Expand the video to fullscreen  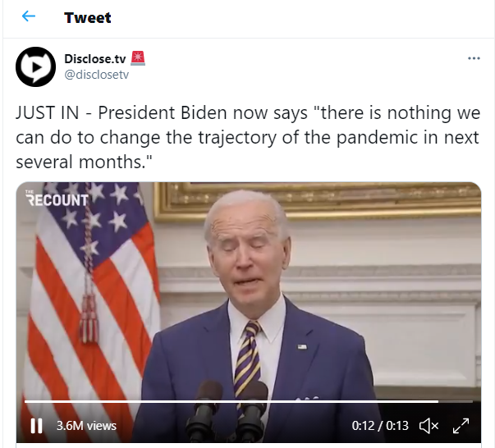pos(461,426)
